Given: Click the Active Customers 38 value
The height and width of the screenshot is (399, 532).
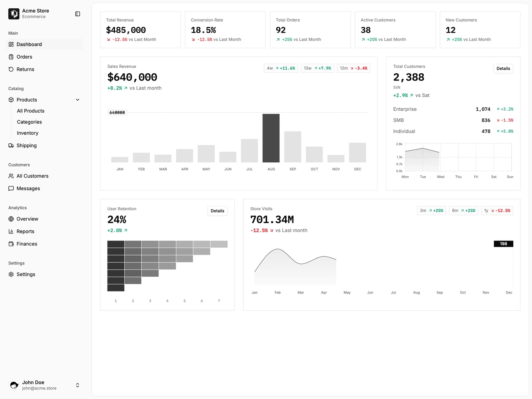Looking at the screenshot, I should pyautogui.click(x=366, y=30).
